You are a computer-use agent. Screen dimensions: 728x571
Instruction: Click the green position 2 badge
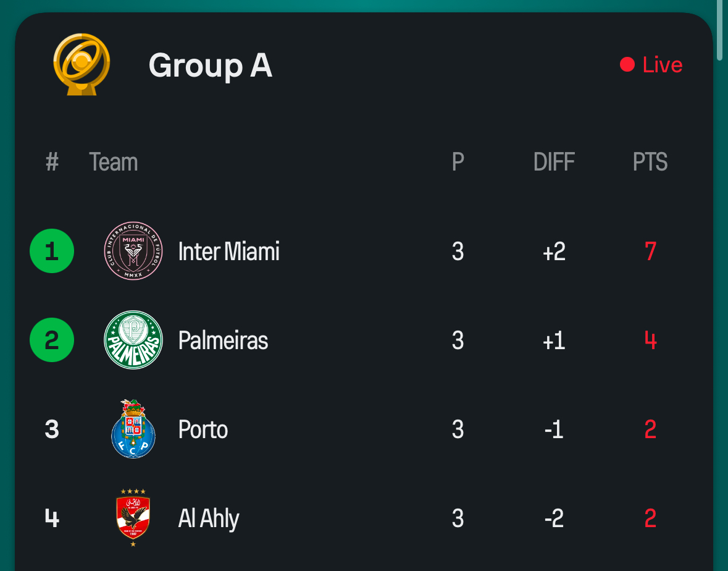[52, 340]
